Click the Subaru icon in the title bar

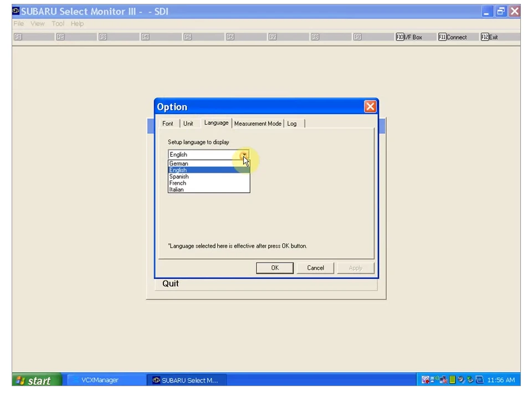click(16, 11)
